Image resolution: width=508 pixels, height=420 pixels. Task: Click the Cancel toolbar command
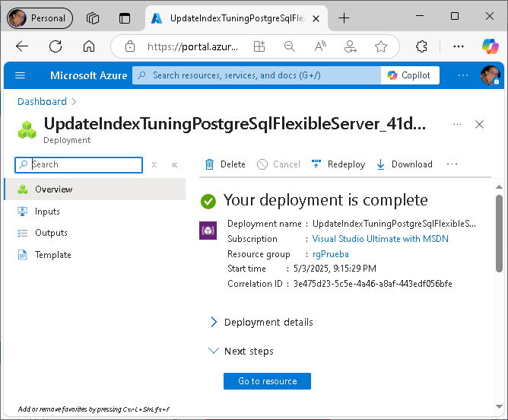278,164
